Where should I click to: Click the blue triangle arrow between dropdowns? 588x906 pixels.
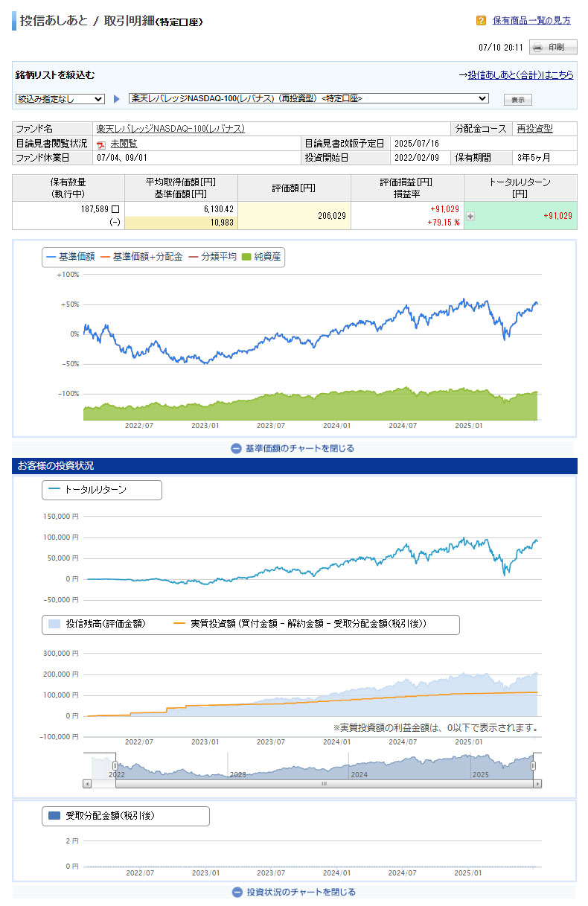click(x=117, y=99)
